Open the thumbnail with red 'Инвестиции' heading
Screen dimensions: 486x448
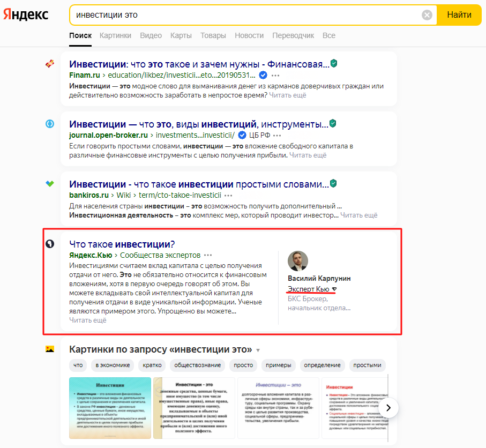355,408
